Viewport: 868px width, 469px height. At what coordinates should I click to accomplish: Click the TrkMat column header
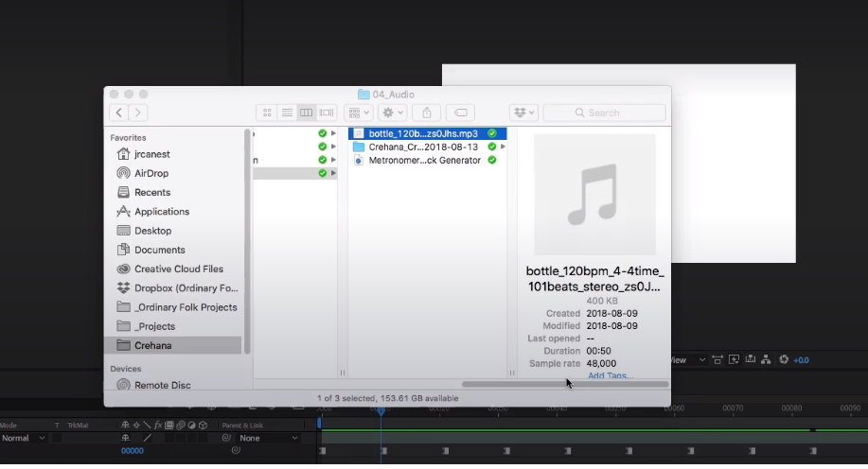(78, 426)
